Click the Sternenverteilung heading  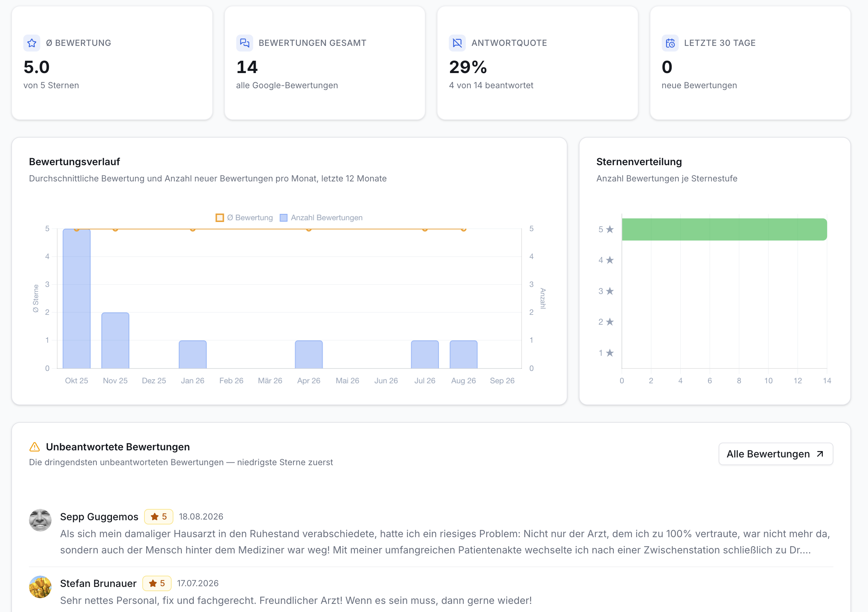tap(639, 162)
